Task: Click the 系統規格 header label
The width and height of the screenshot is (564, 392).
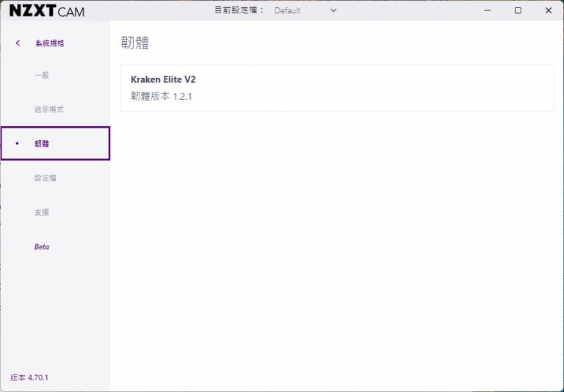Action: click(x=50, y=43)
